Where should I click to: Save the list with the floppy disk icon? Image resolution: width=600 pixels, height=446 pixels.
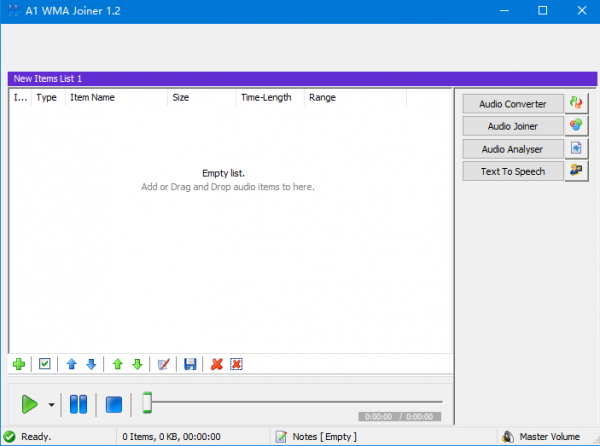click(x=190, y=364)
